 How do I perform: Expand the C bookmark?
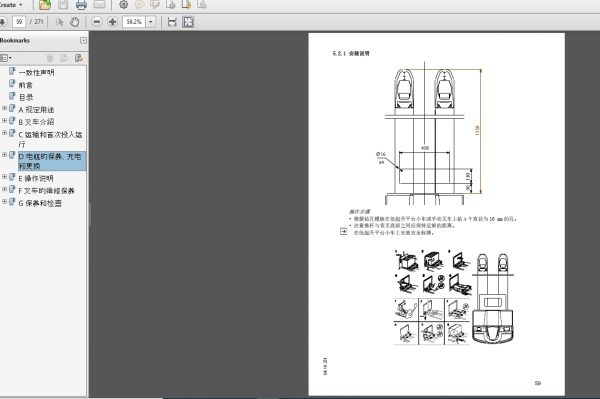click(x=4, y=133)
